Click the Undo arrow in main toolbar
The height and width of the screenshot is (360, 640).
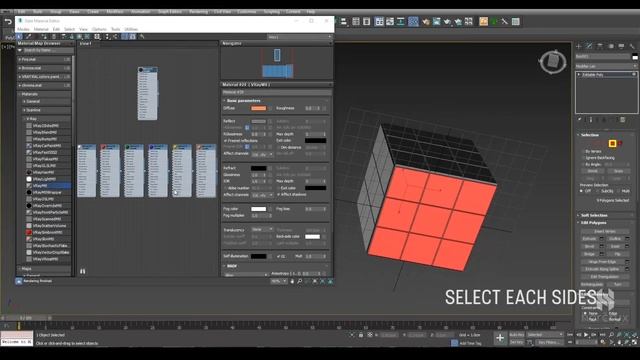(8, 21)
